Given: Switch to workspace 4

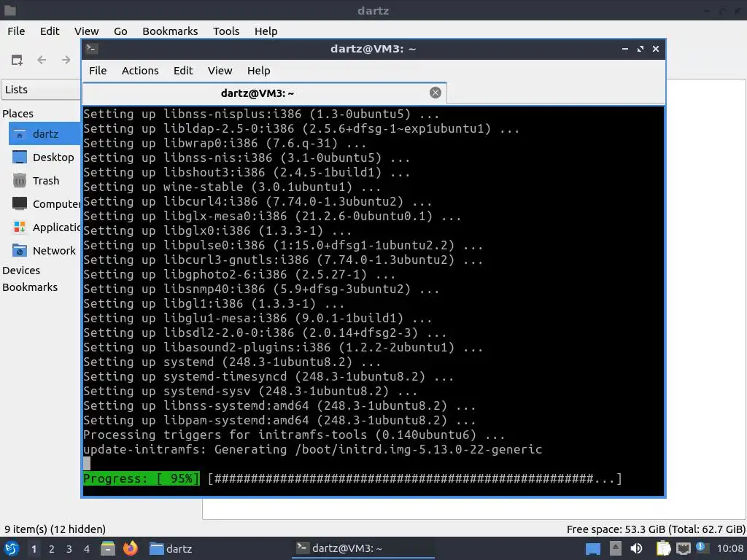Looking at the screenshot, I should pos(87,549).
